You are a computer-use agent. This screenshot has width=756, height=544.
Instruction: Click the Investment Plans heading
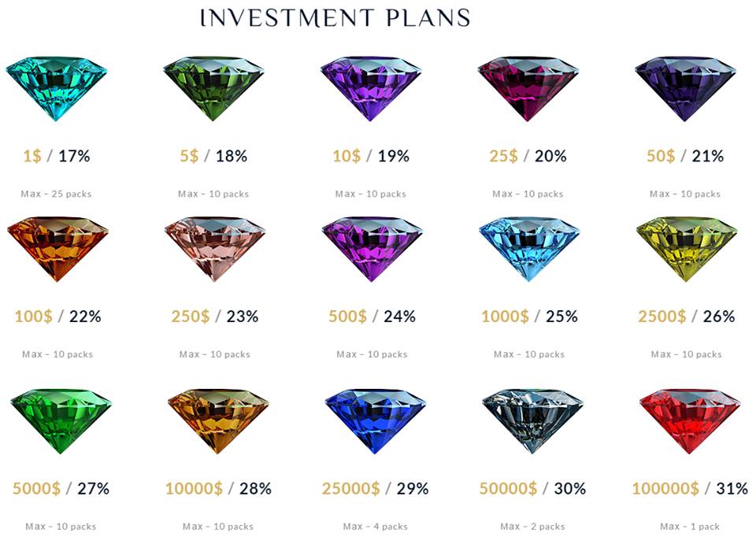coord(335,18)
